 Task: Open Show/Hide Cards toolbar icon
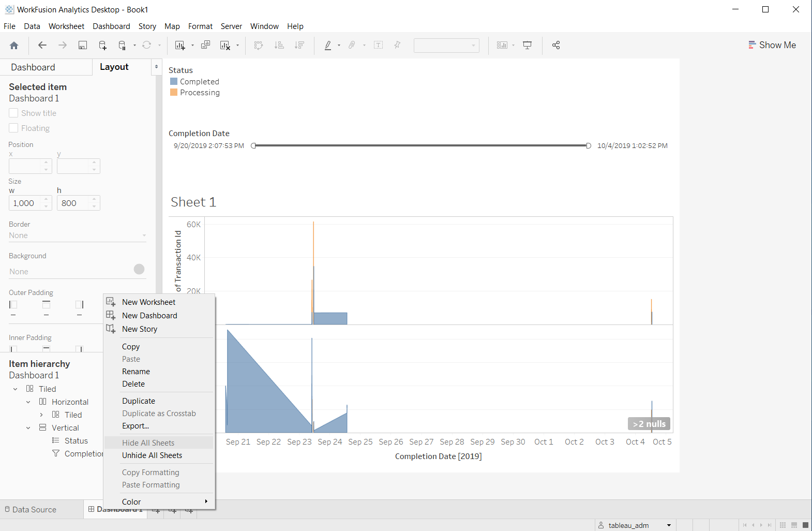pyautogui.click(x=502, y=45)
